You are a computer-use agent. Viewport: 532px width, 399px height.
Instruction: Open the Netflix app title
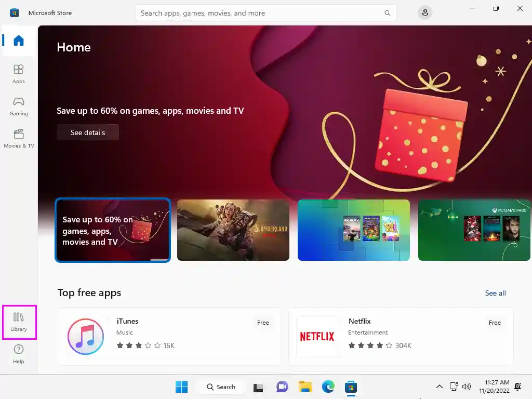coord(360,321)
